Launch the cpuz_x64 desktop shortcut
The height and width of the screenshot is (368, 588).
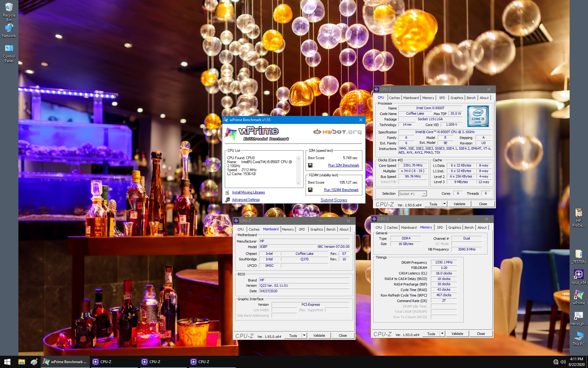coord(579,277)
